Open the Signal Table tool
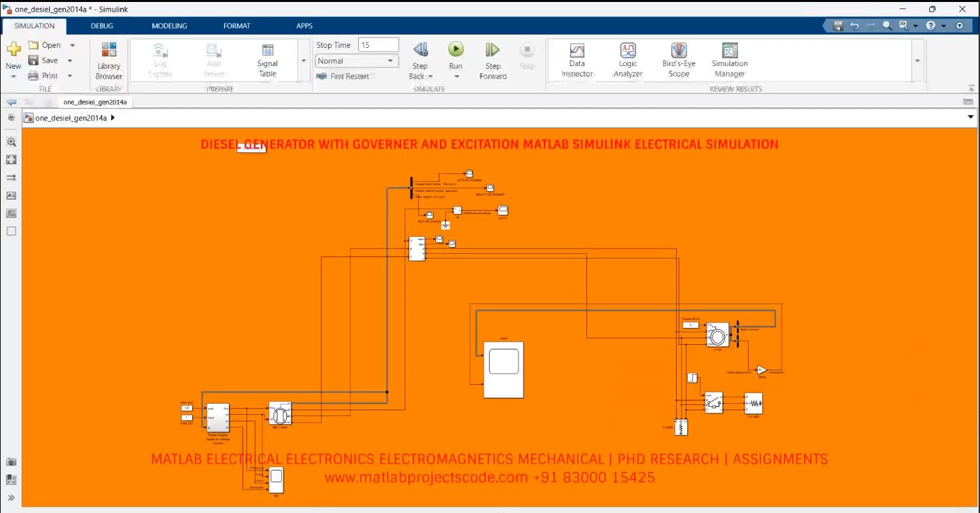The width and height of the screenshot is (980, 513). pyautogui.click(x=267, y=59)
